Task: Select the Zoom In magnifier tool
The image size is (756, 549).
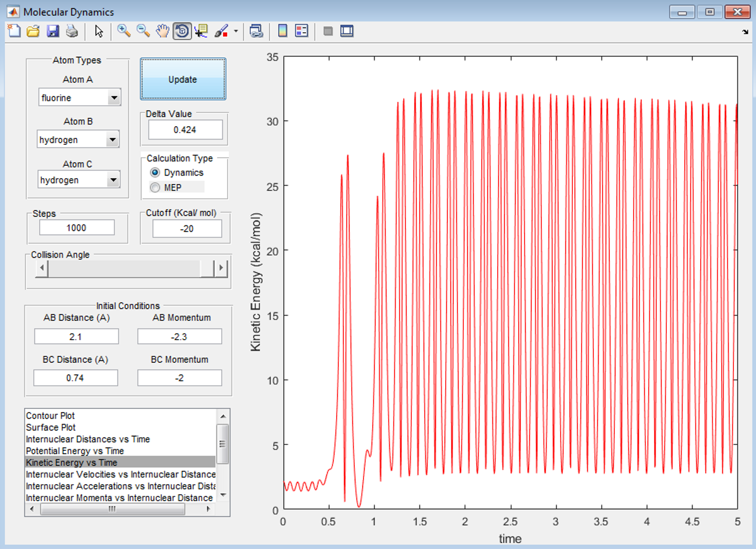Action: click(124, 31)
